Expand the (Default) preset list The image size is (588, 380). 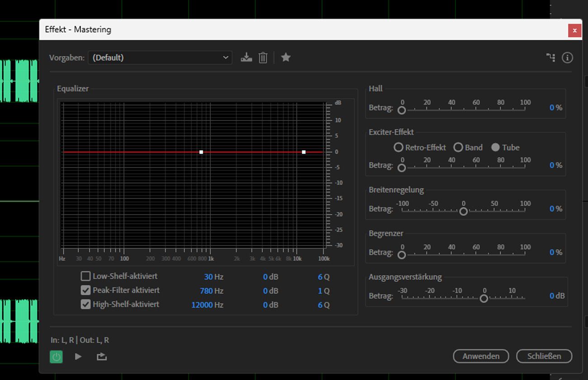[160, 57]
